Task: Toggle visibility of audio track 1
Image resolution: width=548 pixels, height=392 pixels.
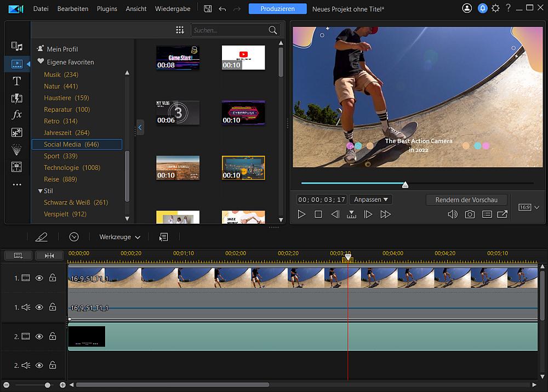Action: (x=39, y=307)
